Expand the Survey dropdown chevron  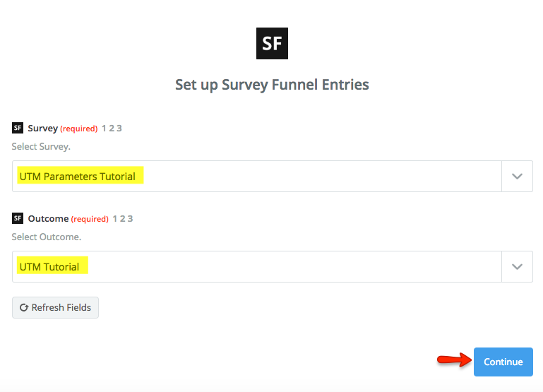click(517, 177)
